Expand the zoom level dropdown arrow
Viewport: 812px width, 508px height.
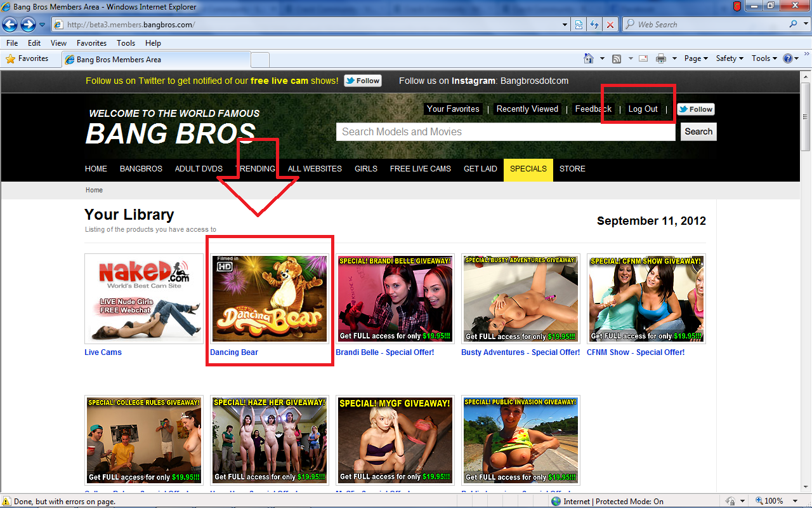click(794, 501)
